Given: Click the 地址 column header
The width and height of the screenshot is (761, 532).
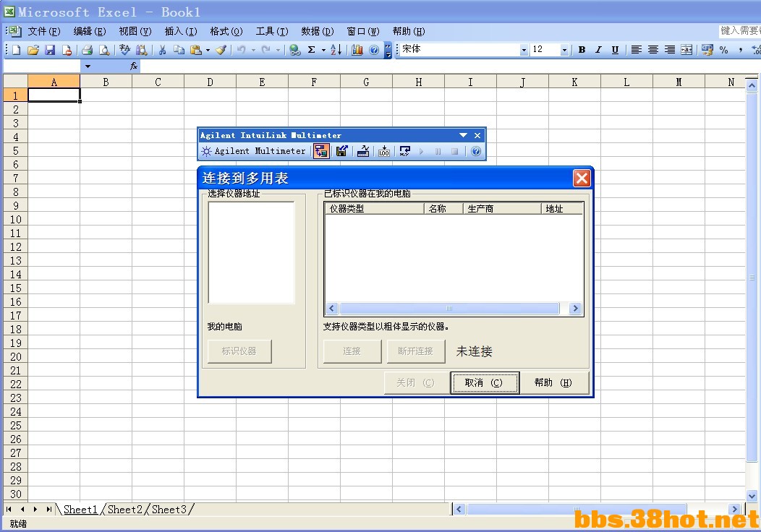Looking at the screenshot, I should pos(561,209).
